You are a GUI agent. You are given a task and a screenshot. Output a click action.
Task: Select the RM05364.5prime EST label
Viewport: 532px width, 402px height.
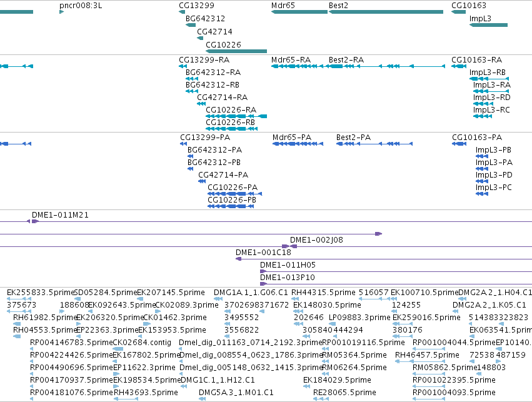354,356
